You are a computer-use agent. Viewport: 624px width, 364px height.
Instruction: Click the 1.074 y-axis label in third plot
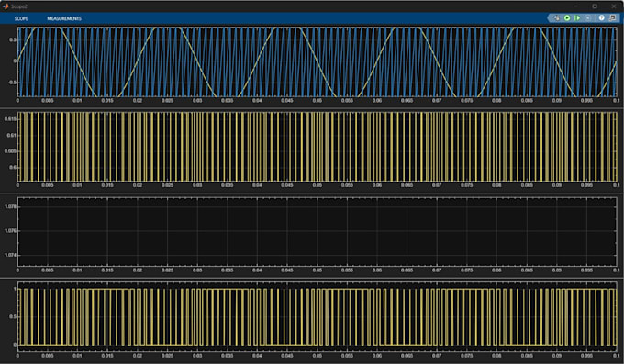coord(10,255)
